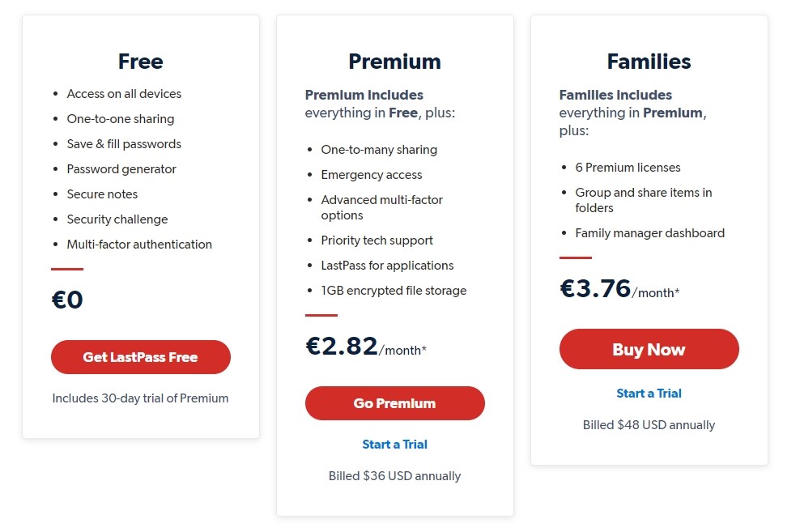This screenshot has height=532, width=800.
Task: Open Start a Trial link under Families
Action: tap(649, 394)
